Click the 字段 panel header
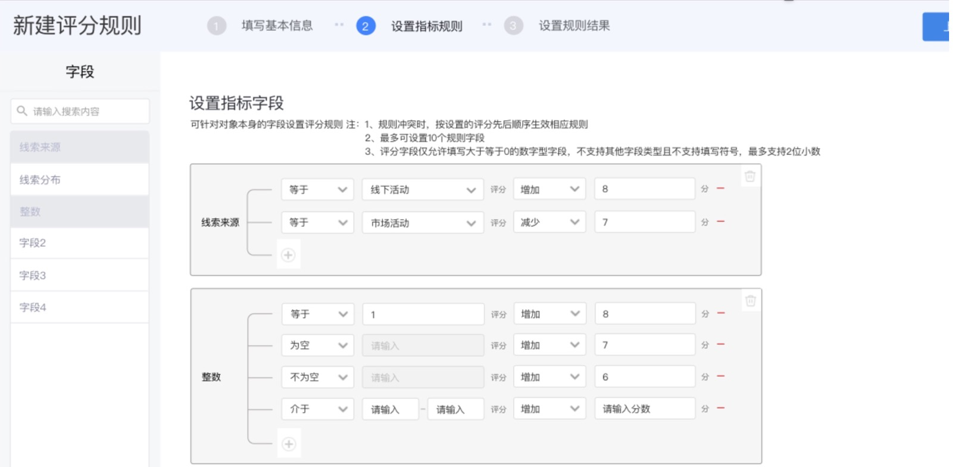 [80, 71]
